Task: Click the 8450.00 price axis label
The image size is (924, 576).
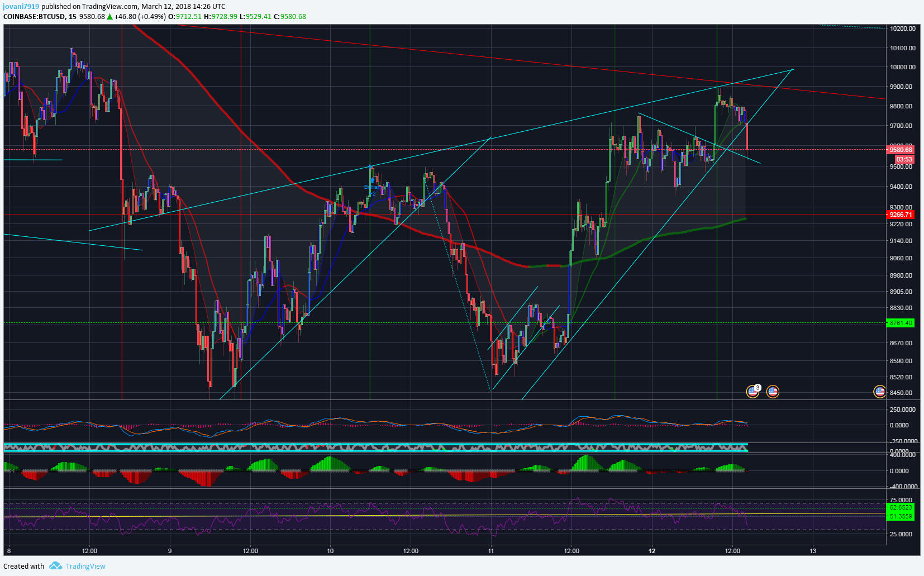Action: [x=901, y=393]
